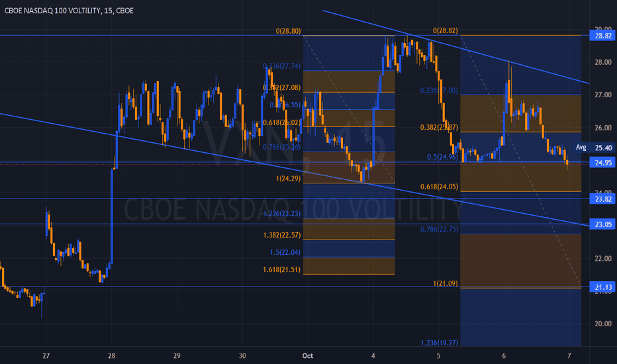Viewport: 617px width, 364px height.
Task: Click date 28 on the time axis
Action: point(112,356)
